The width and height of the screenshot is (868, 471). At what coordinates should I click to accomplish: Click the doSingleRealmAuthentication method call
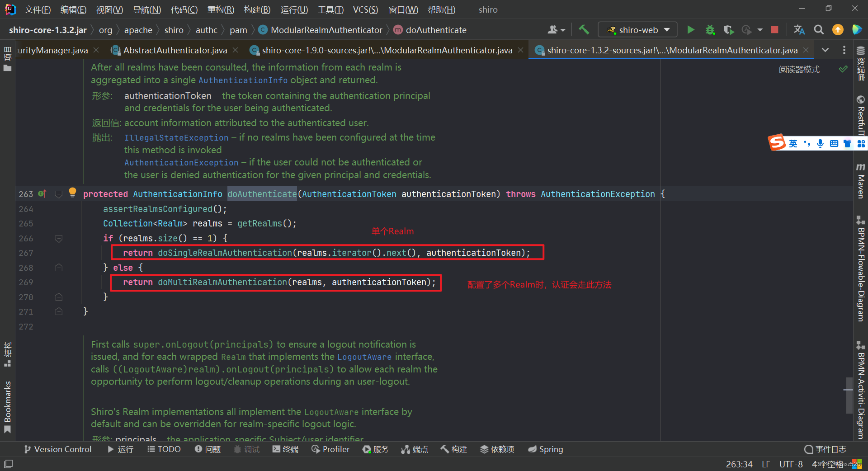coord(225,253)
